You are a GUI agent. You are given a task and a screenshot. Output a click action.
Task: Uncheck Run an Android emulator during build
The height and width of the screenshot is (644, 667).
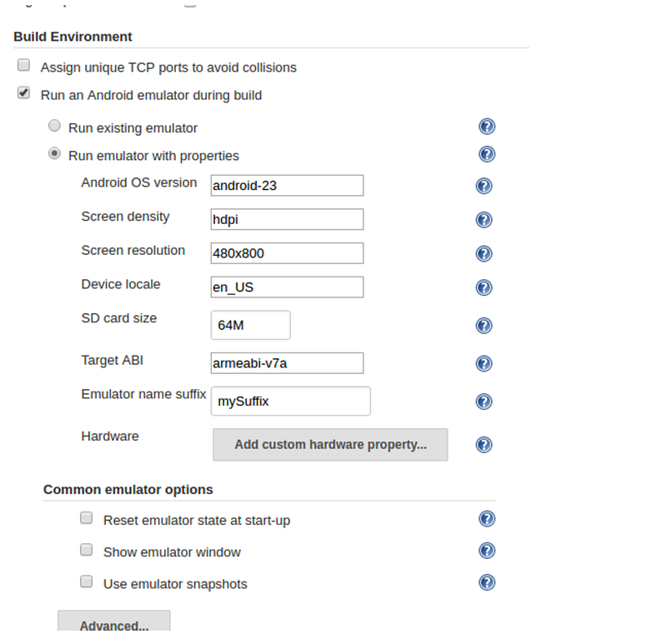pos(24,92)
